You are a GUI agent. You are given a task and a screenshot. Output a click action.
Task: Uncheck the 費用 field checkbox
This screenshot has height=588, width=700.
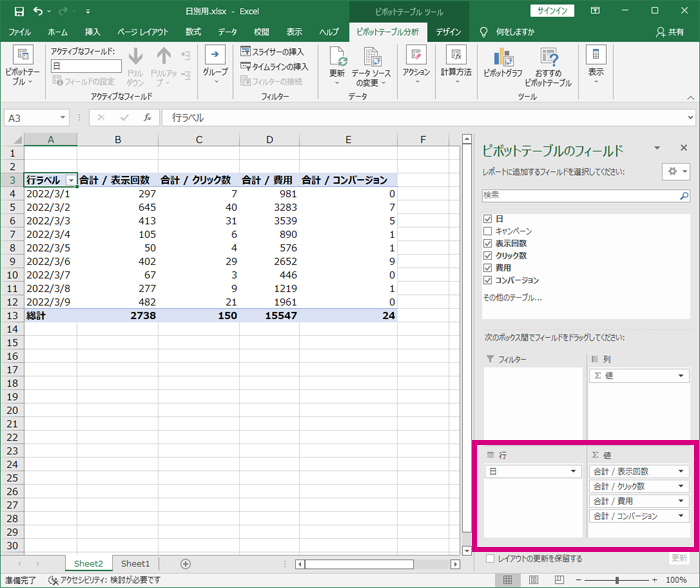(488, 268)
